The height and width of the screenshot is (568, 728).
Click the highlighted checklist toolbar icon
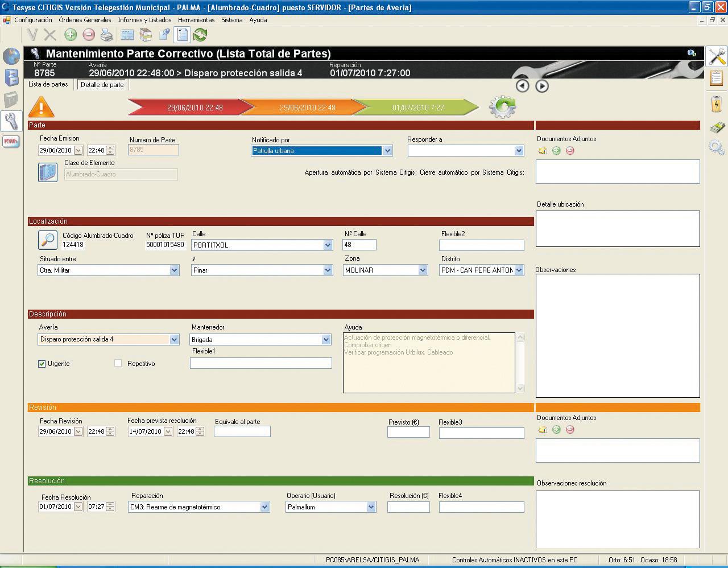[x=182, y=35]
